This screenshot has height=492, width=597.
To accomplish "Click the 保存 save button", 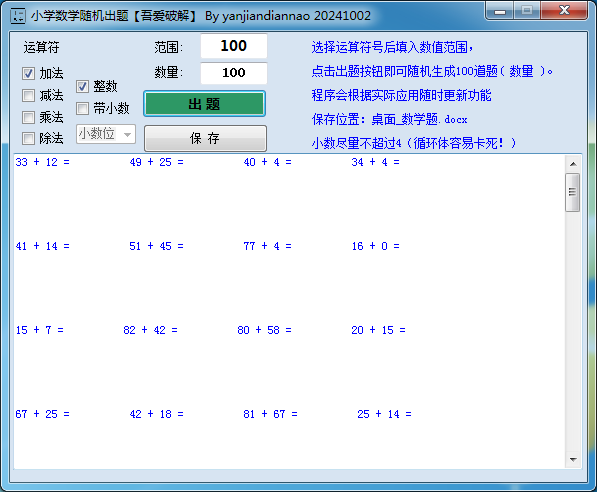I will click(205, 138).
